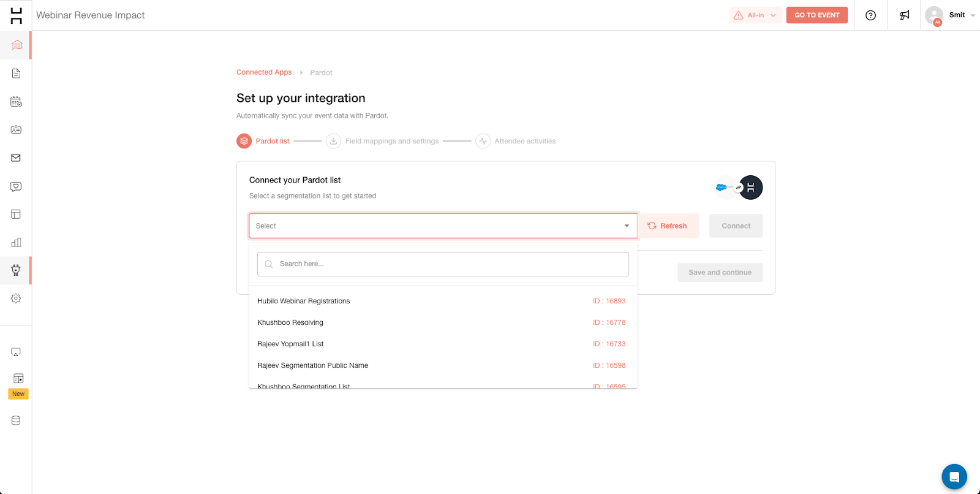This screenshot has height=494, width=980.
Task: Open the event home sidebar icon
Action: tap(17, 45)
